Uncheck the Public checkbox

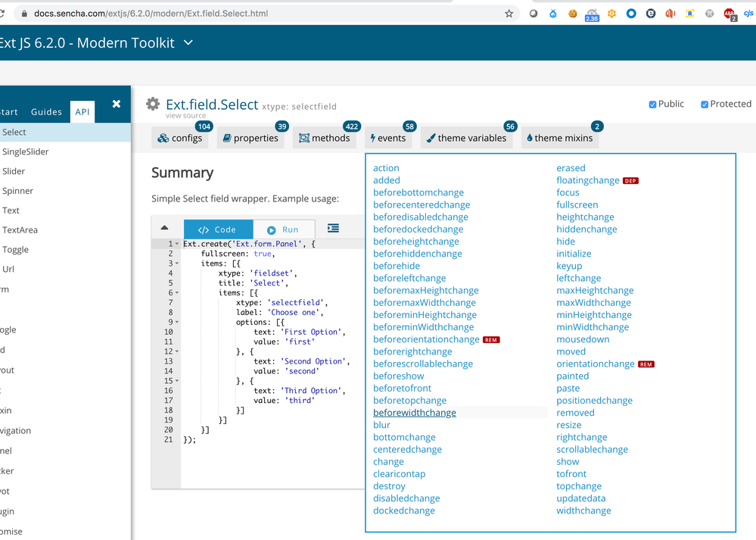pyautogui.click(x=653, y=104)
